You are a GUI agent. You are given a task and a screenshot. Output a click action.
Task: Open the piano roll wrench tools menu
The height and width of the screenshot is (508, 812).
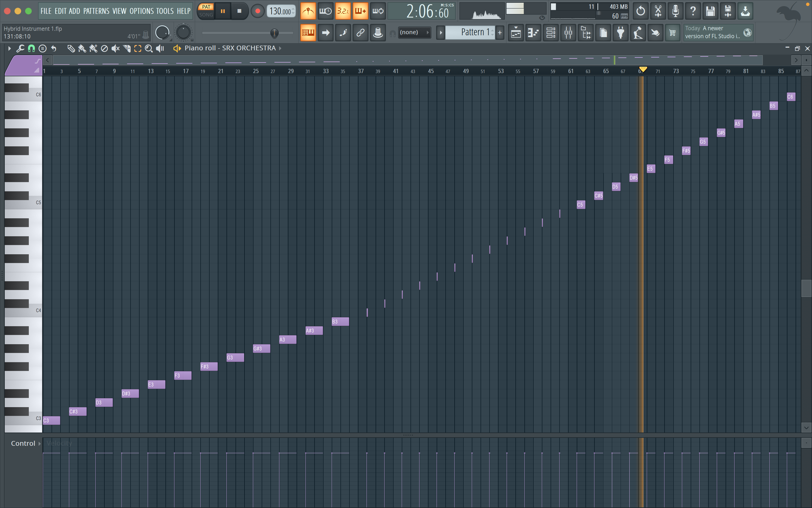click(20, 48)
